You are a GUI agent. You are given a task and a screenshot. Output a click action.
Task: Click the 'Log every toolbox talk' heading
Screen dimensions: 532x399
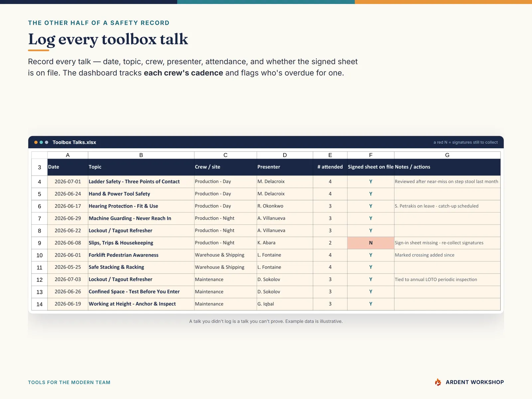pos(108,39)
